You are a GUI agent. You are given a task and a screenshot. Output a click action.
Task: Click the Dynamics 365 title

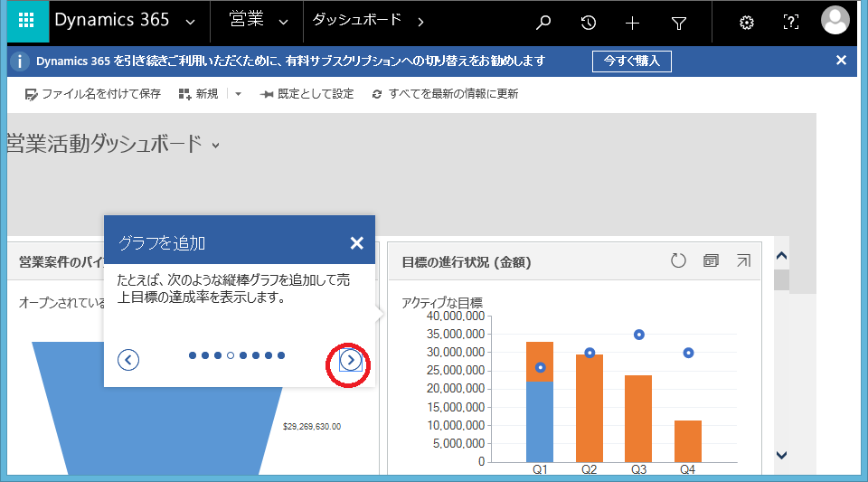(x=111, y=20)
